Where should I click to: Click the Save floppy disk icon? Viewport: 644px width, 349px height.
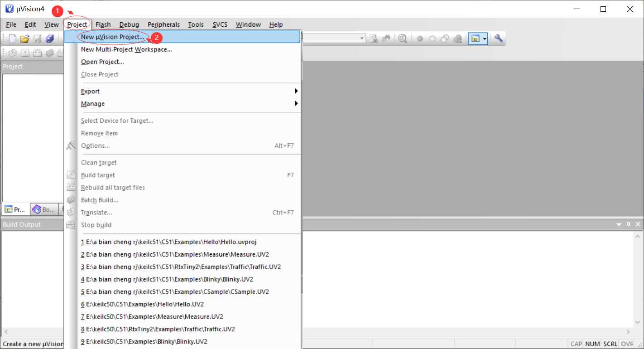[x=38, y=39]
